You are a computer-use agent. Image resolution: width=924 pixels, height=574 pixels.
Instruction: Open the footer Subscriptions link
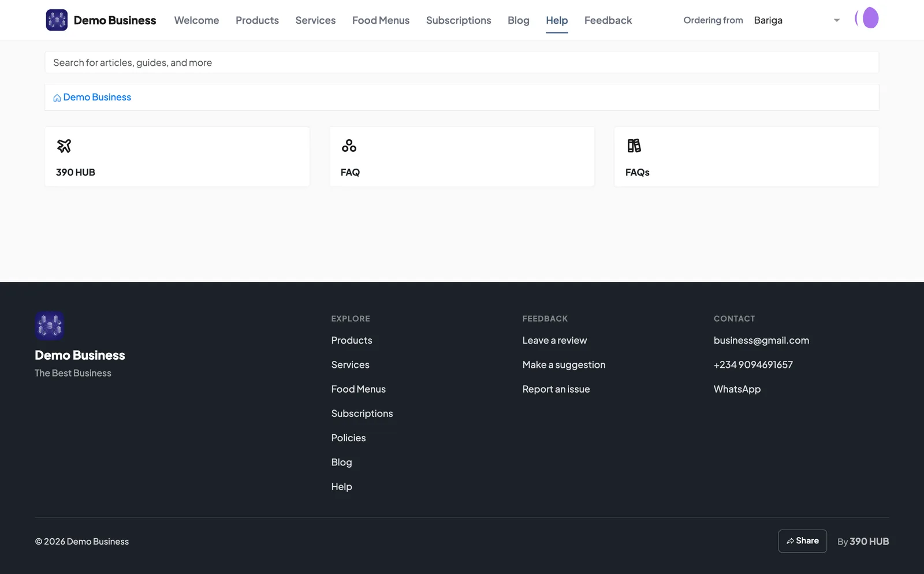point(362,413)
